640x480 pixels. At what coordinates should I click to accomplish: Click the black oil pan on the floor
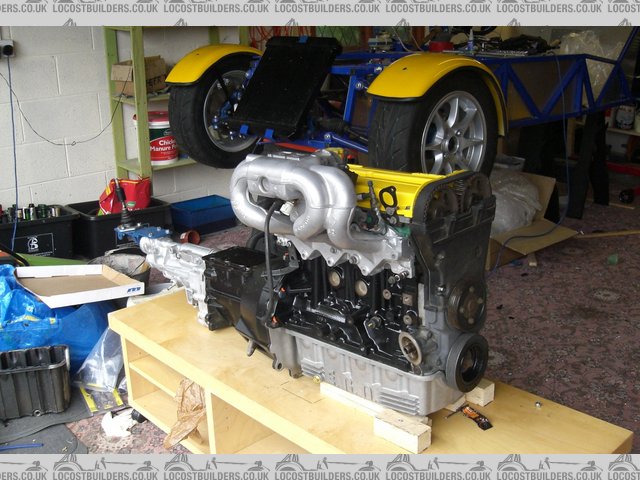coord(34,380)
